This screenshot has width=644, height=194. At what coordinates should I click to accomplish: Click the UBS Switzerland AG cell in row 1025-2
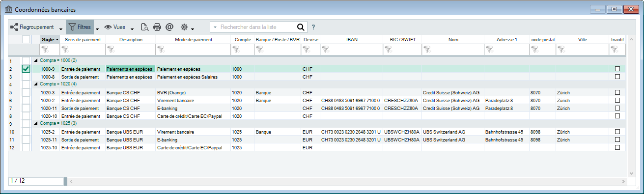click(453, 132)
